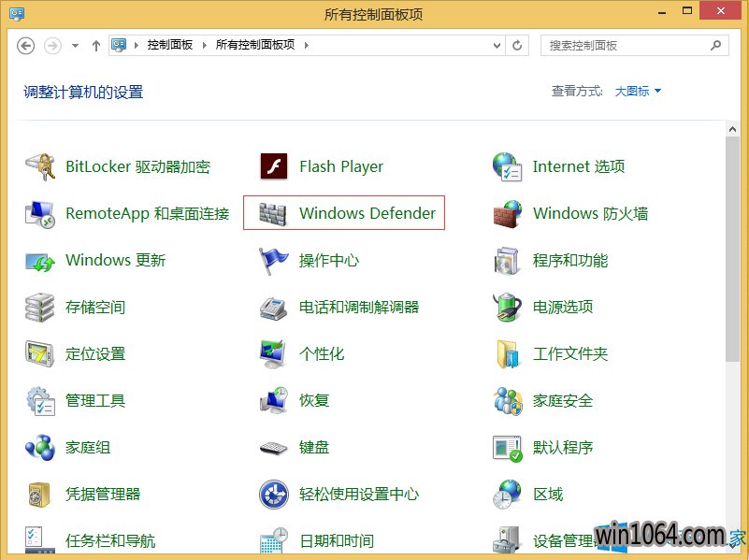This screenshot has height=560, width=749.
Task: Open the 任务栏和导航 icon
Action: pyautogui.click(x=40, y=540)
